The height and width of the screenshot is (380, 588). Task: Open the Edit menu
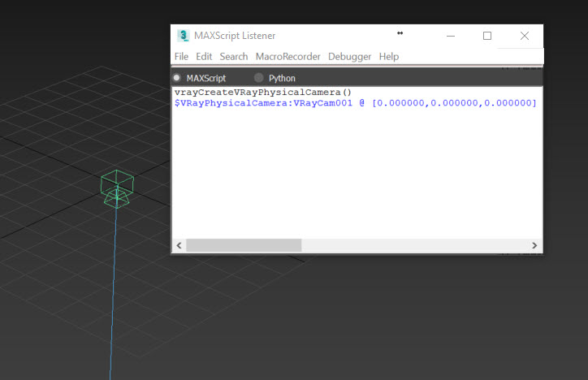tap(204, 57)
